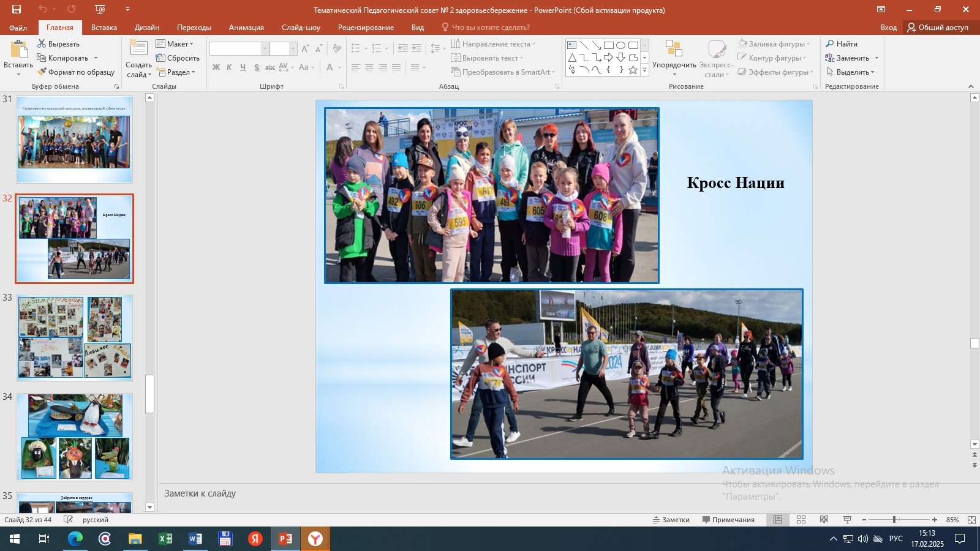Switch to slide sorter view
This screenshot has width=980, height=551.
coord(801,520)
